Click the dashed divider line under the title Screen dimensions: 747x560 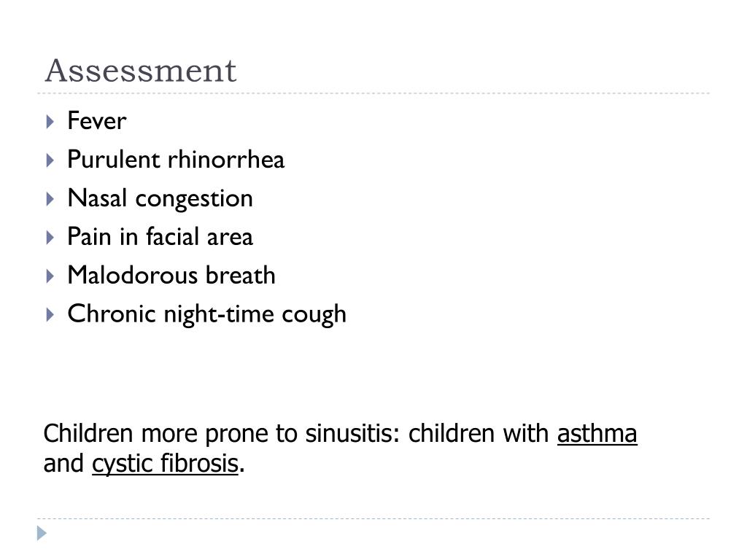pyautogui.click(x=373, y=93)
